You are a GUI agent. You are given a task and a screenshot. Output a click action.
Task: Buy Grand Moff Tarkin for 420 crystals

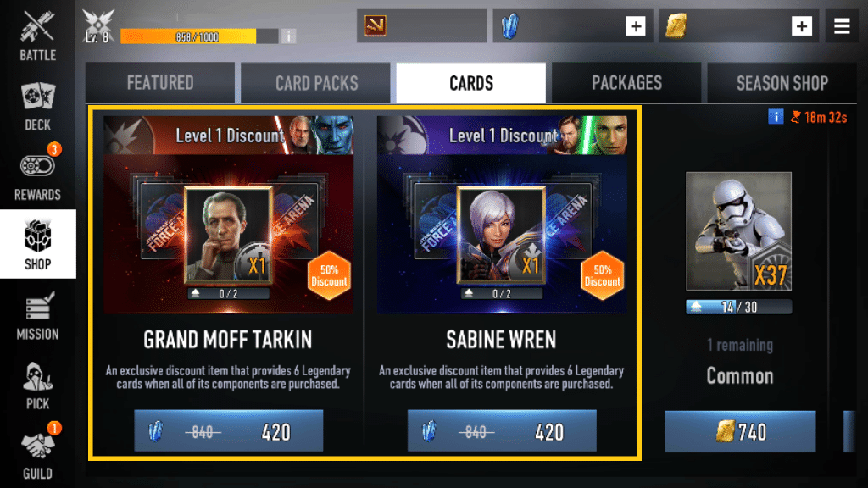point(228,431)
